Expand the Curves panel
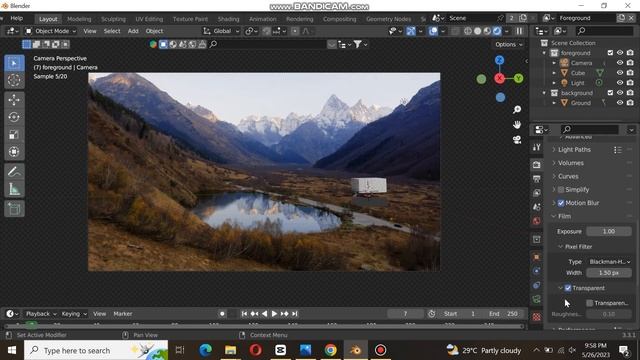The width and height of the screenshot is (640, 360). click(568, 176)
